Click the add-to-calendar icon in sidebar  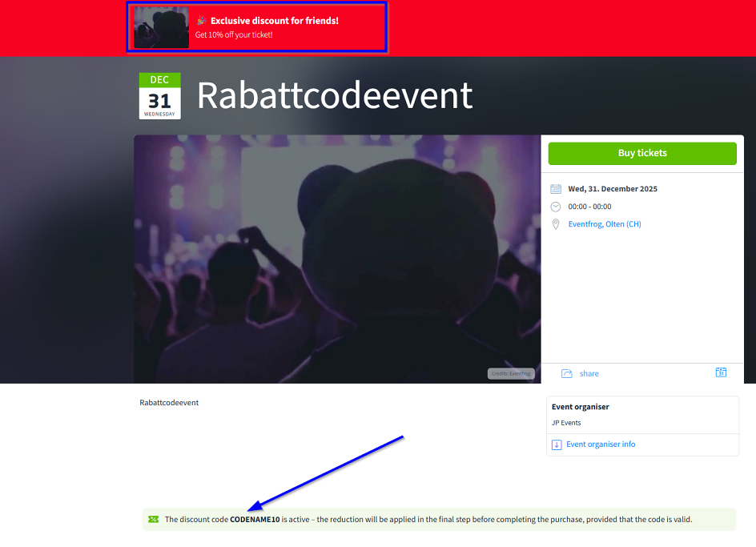721,372
